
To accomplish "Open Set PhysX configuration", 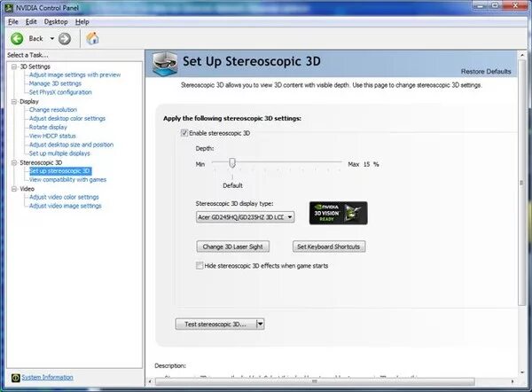I will tap(60, 92).
